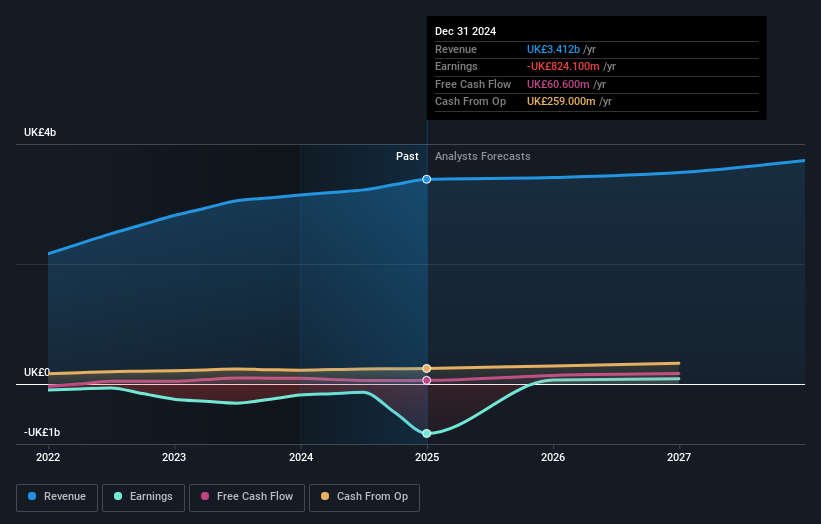Toggle the Free Cash Flow legend series

point(247,497)
